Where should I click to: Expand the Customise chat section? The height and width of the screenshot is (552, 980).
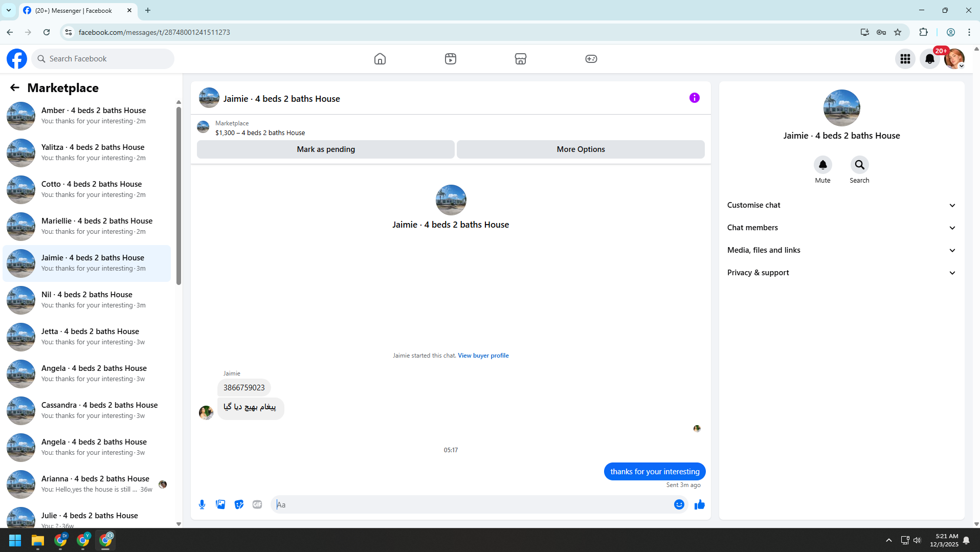click(x=841, y=205)
